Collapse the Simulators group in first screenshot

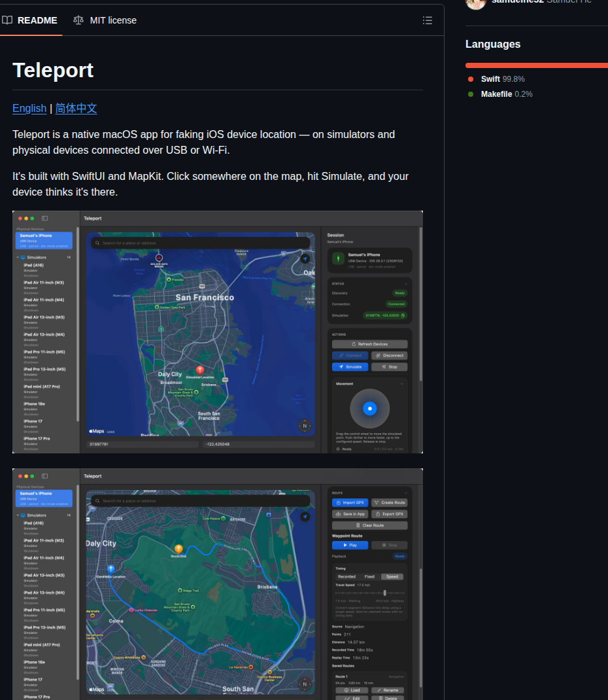(18, 258)
